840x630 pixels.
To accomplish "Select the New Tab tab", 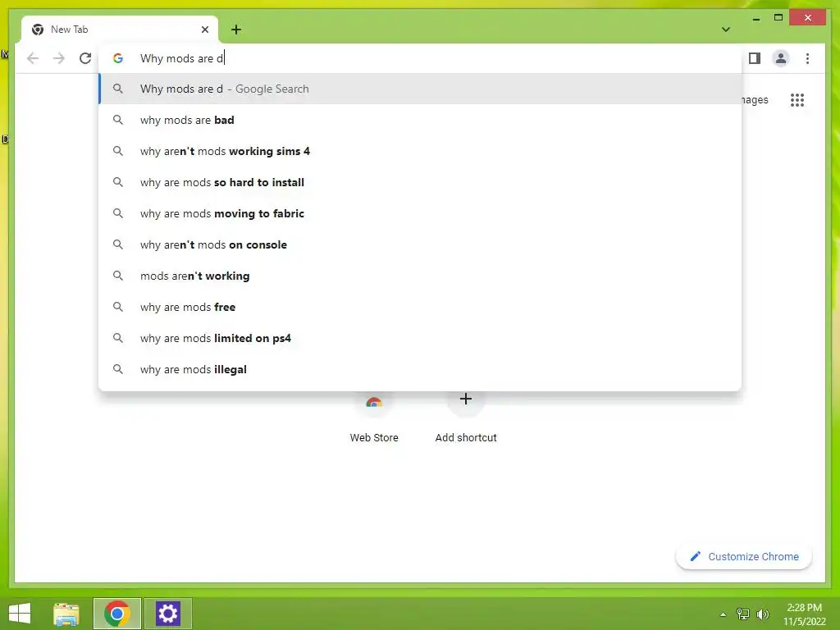I will (120, 30).
